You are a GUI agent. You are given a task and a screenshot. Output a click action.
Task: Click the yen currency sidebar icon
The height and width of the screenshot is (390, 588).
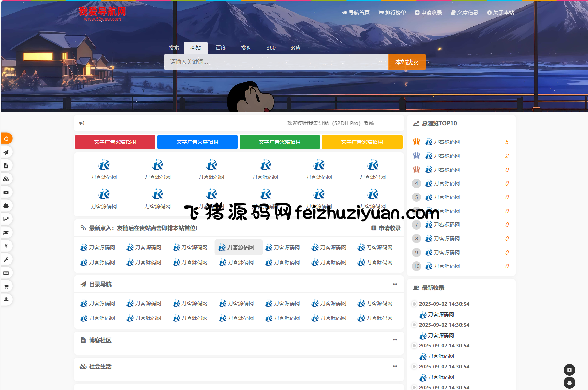[x=6, y=246]
